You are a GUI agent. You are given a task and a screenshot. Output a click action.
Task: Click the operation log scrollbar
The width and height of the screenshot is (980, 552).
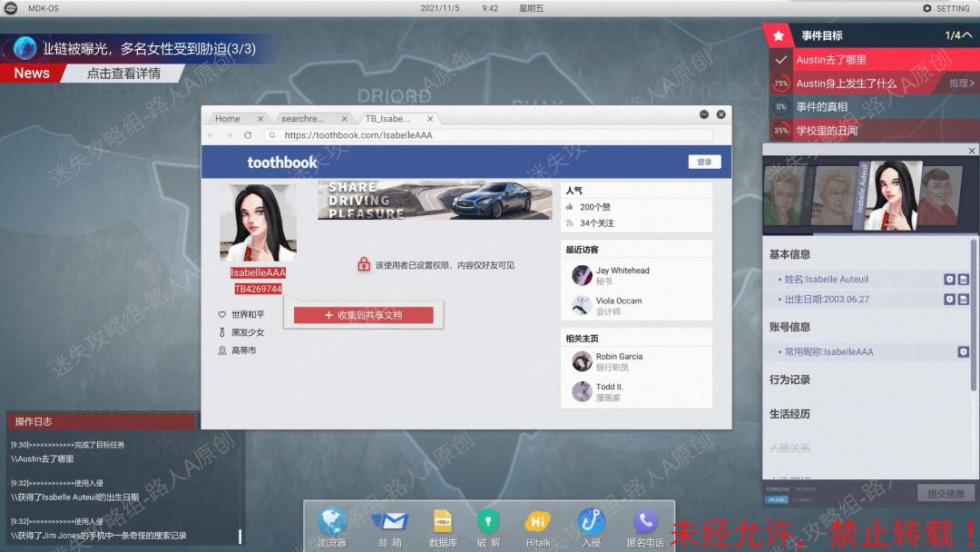point(240,536)
